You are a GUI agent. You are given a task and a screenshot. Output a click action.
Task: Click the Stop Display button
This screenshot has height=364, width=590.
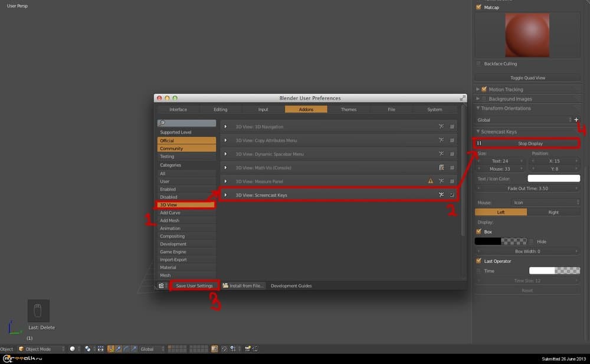click(527, 143)
